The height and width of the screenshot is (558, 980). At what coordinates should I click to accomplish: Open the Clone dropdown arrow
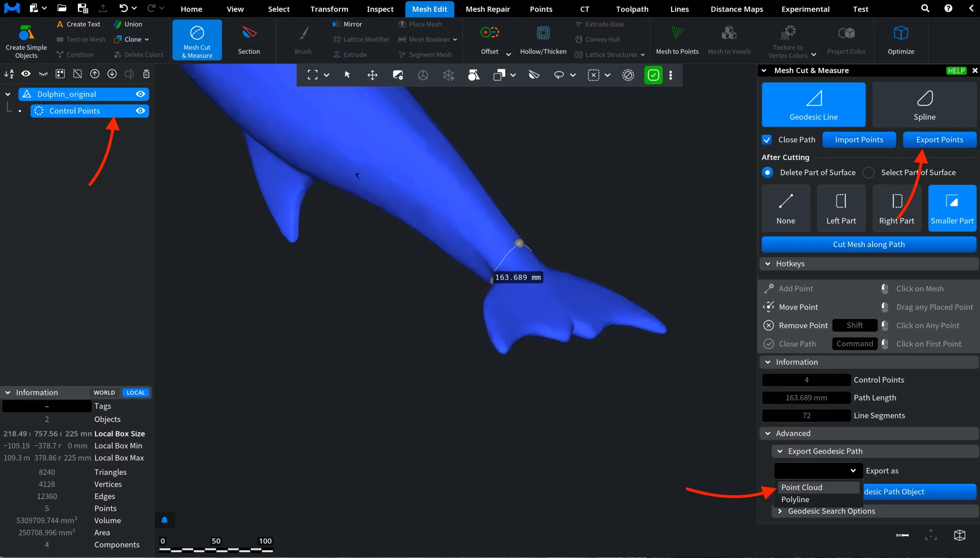tap(147, 39)
